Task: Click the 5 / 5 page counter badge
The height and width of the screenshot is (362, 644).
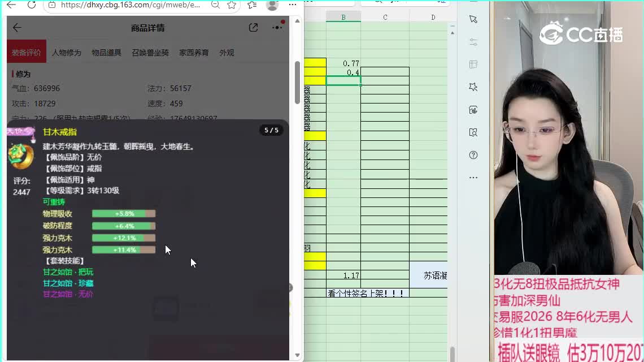Action: point(271,131)
